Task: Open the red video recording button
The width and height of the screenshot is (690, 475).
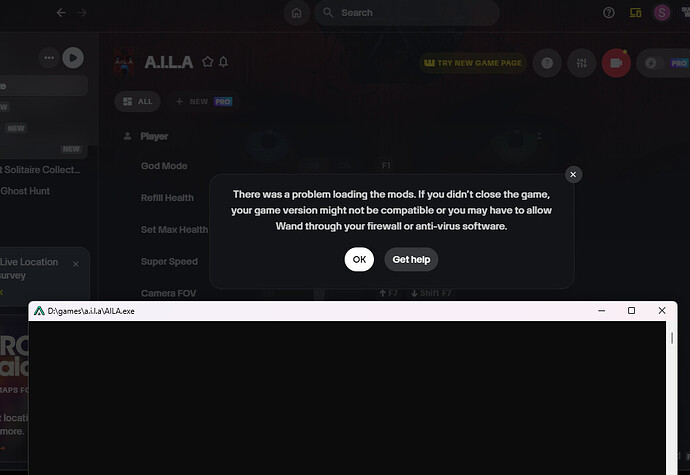Action: click(x=616, y=63)
